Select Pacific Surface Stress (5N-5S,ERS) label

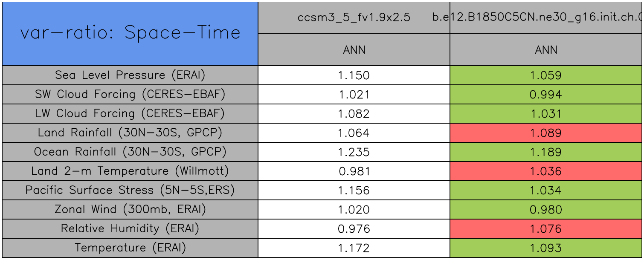pyautogui.click(x=130, y=191)
